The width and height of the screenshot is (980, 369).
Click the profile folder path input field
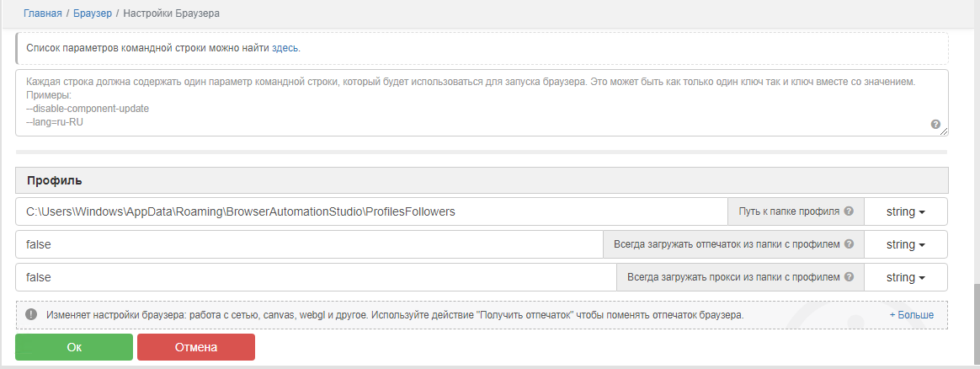[x=370, y=211]
